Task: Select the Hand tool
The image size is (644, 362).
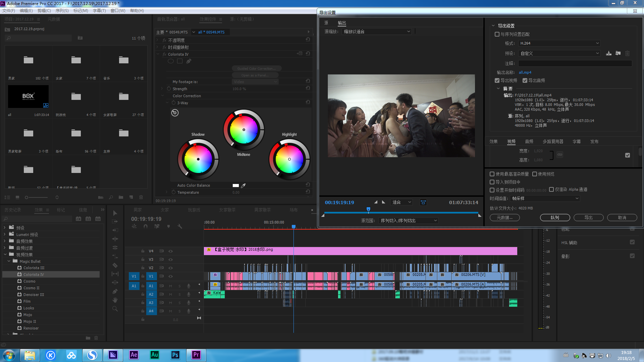Action: click(x=115, y=300)
